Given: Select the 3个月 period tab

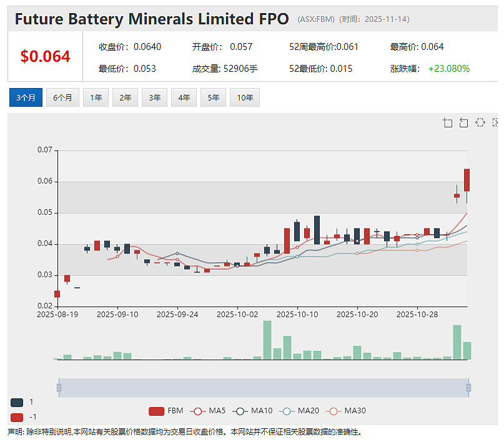Looking at the screenshot, I should 26,97.
